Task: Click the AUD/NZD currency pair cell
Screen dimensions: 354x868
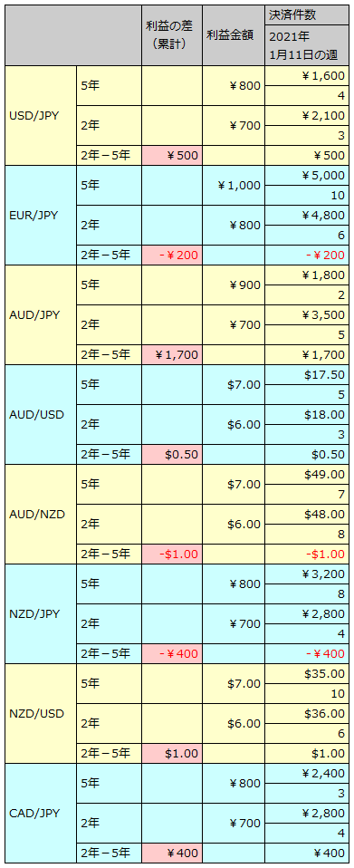Action: (x=41, y=515)
